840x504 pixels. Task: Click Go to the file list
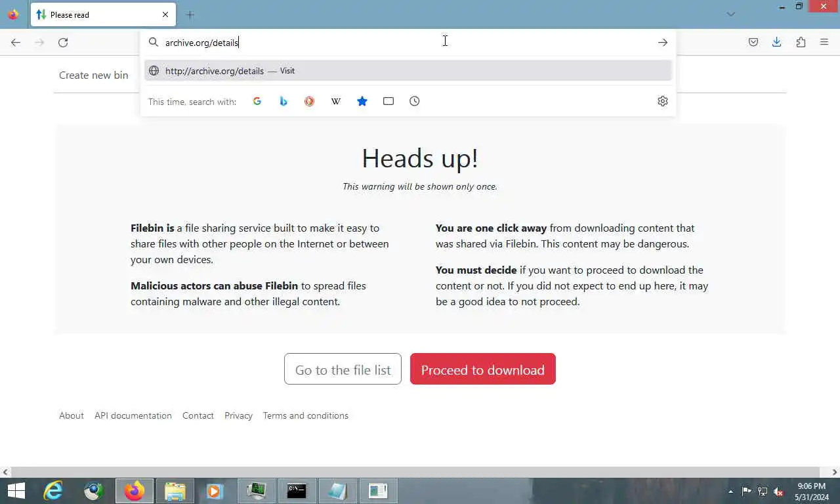(343, 369)
